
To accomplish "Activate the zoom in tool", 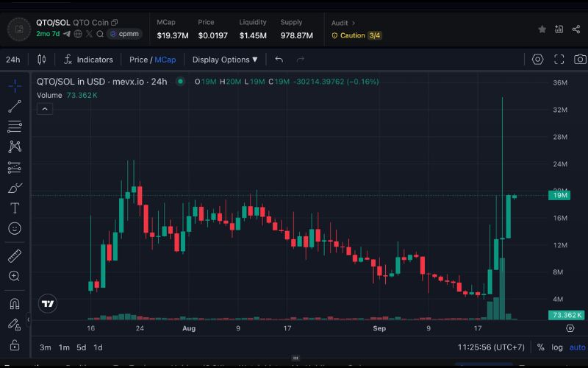I will [x=14, y=276].
